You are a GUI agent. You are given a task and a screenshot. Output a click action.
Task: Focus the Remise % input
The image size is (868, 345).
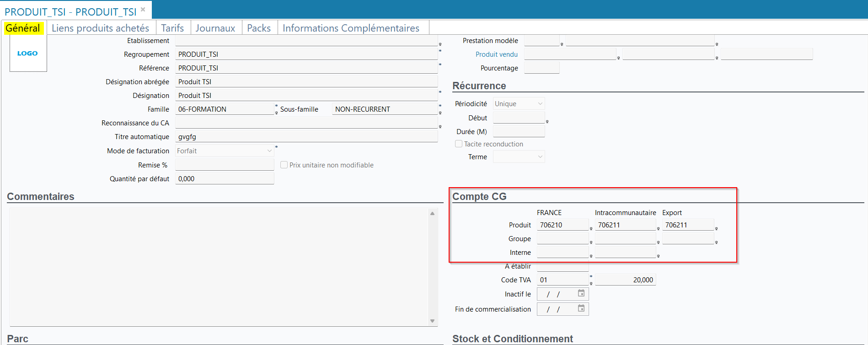point(225,165)
